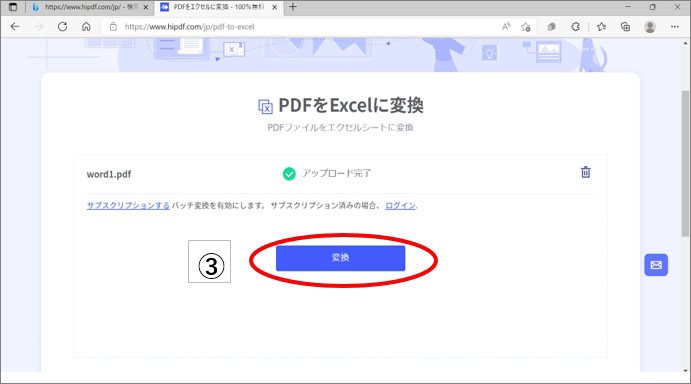
Task: Click the green upload complete checkmark
Action: coord(289,174)
